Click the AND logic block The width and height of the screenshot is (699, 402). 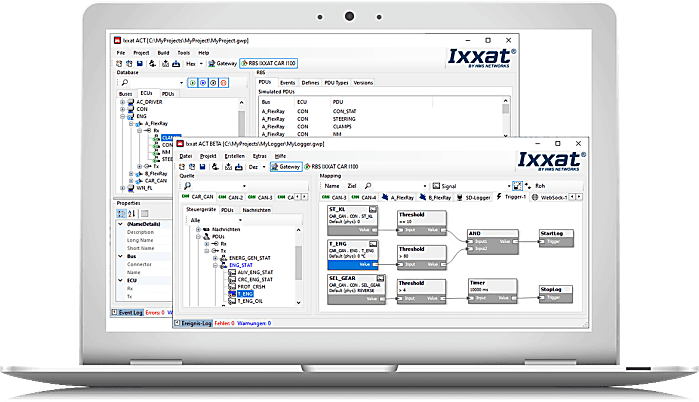click(x=493, y=242)
